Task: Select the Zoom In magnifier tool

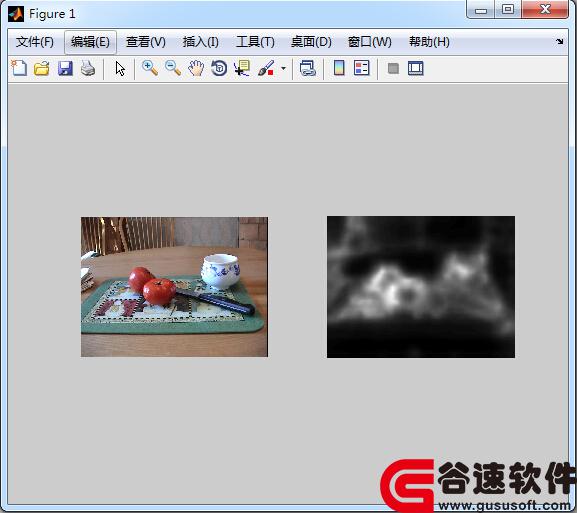Action: [x=150, y=68]
